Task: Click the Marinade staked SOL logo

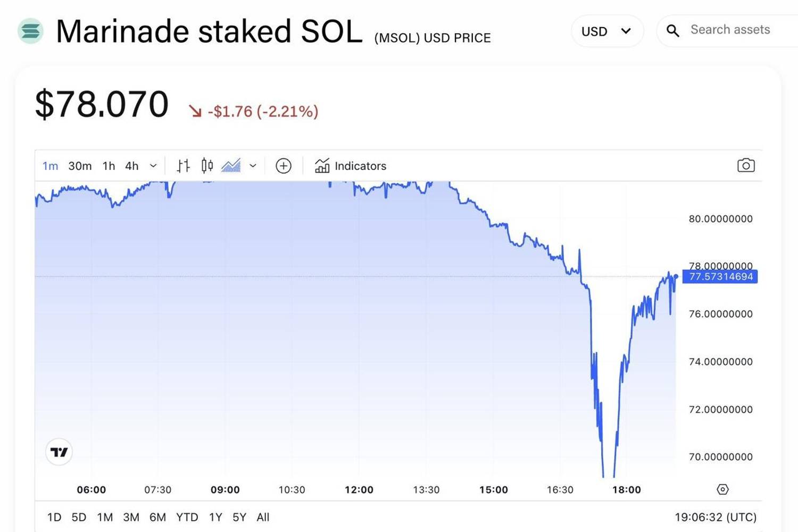Action: coord(30,31)
